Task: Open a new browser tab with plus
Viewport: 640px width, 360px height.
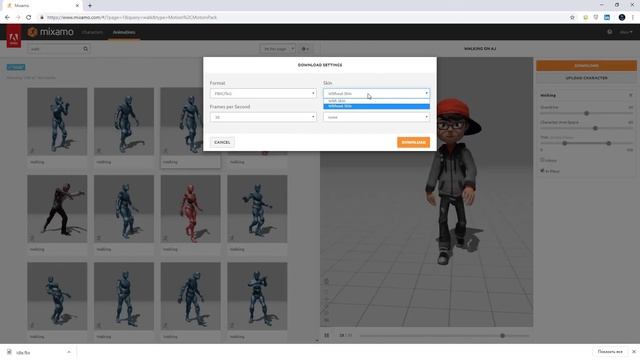Action: (90, 6)
